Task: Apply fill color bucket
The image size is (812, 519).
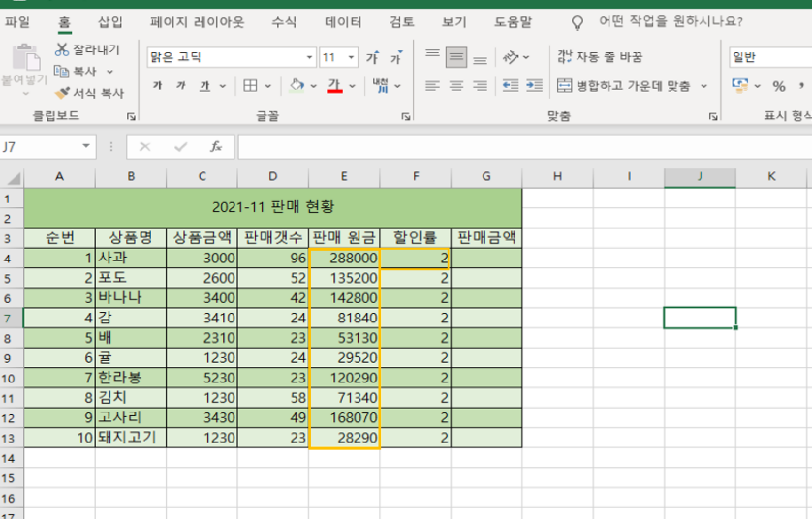Action: point(297,85)
